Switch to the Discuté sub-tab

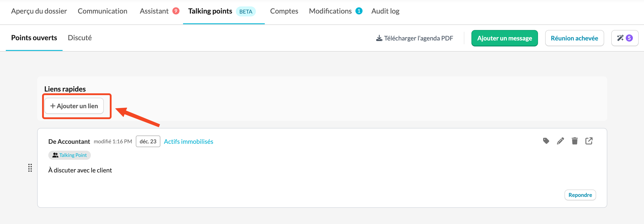pos(80,38)
